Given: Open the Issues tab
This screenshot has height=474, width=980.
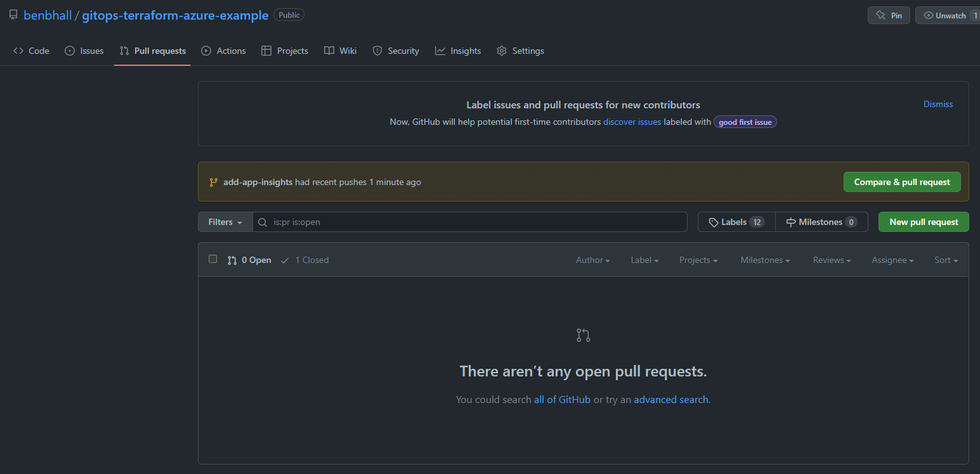Looking at the screenshot, I should [84, 51].
